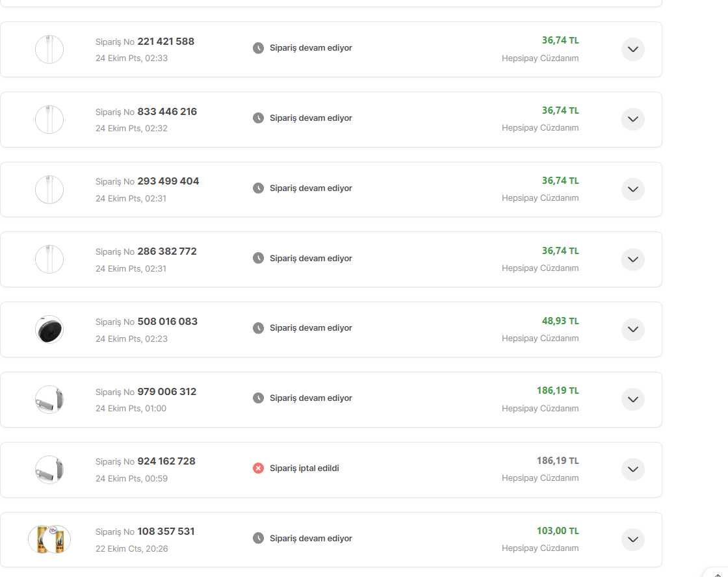Image resolution: width=728 pixels, height=577 pixels.
Task: Expand order 293 499 404 details chevron
Action: (x=632, y=189)
